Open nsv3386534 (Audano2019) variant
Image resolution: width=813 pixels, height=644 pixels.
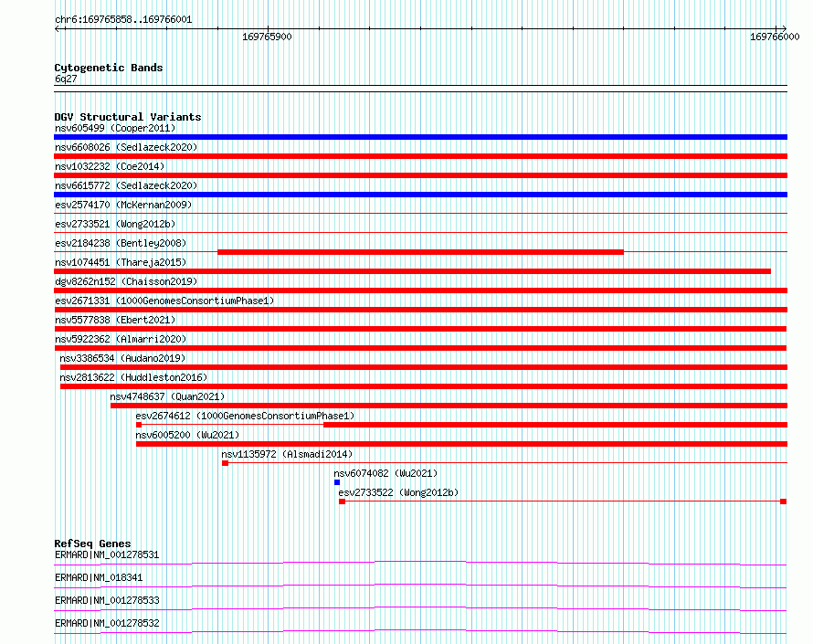122,358
